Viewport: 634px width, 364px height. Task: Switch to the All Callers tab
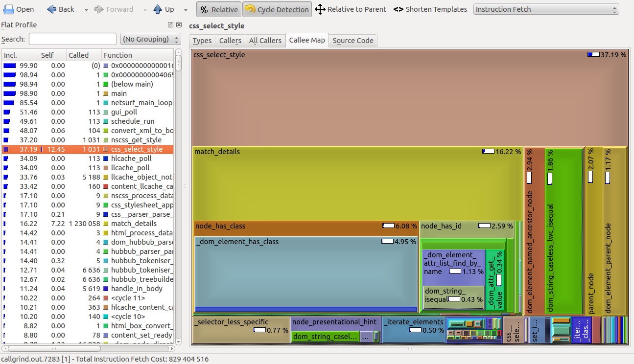pos(265,41)
